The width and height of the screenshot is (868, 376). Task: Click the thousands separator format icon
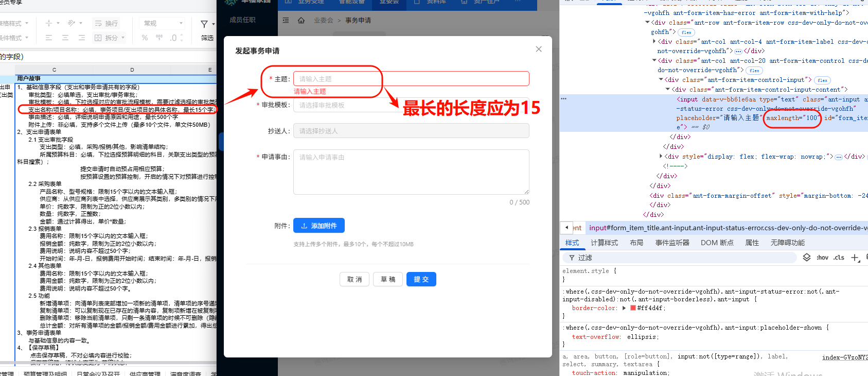coord(159,38)
